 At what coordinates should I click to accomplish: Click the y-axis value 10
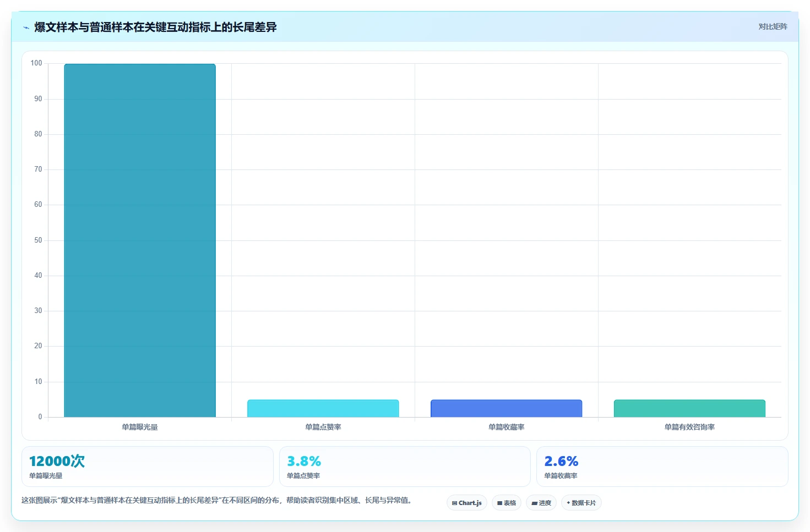pyautogui.click(x=38, y=382)
